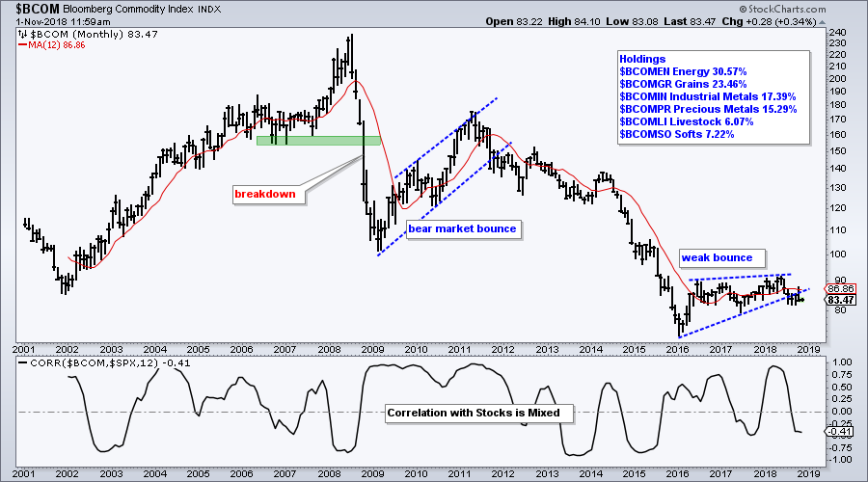Click the 1-Nov-2018 11:59am timestamp

[63, 21]
